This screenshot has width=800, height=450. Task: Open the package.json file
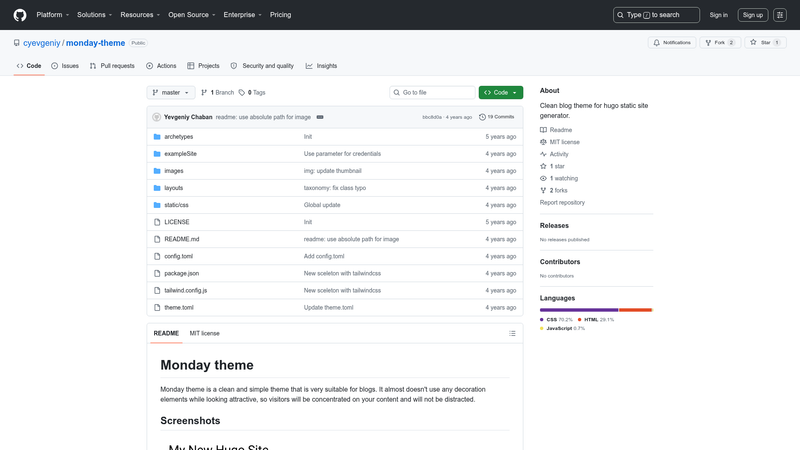(x=182, y=273)
